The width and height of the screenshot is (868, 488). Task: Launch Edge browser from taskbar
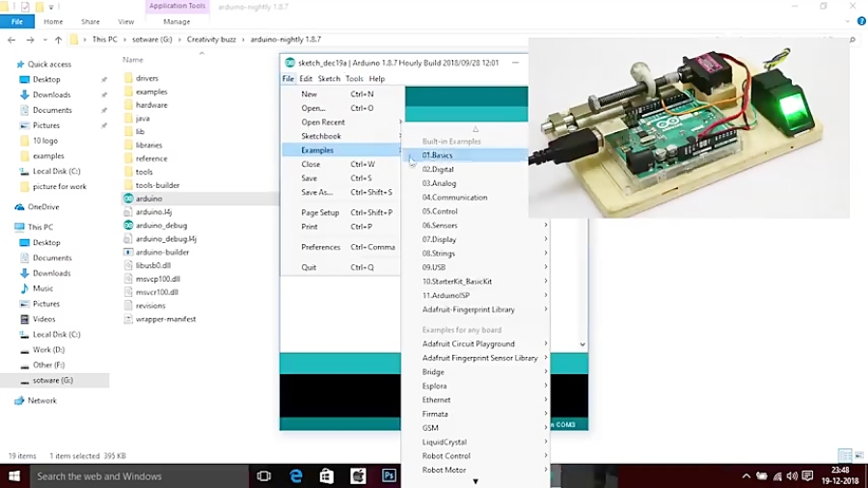coord(296,475)
